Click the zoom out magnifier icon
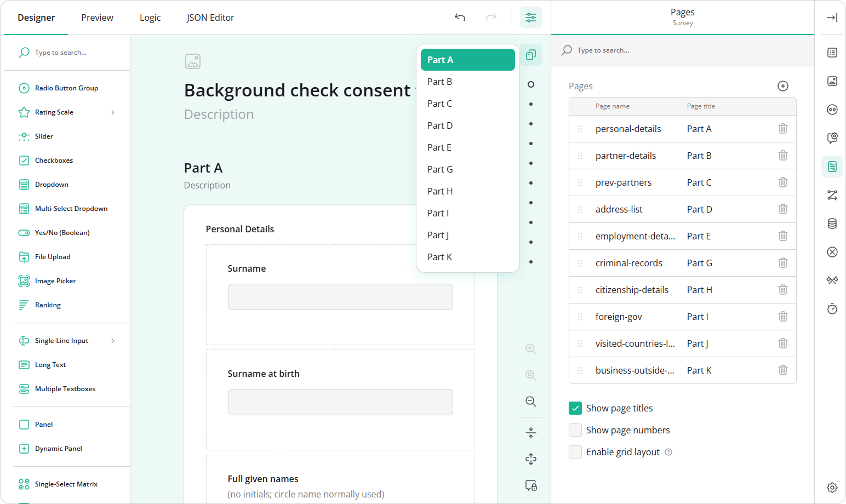This screenshot has width=846, height=504. pyautogui.click(x=531, y=402)
